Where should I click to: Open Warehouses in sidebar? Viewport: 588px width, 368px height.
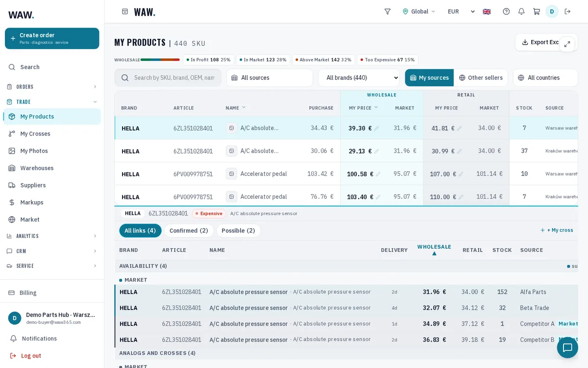52,168
